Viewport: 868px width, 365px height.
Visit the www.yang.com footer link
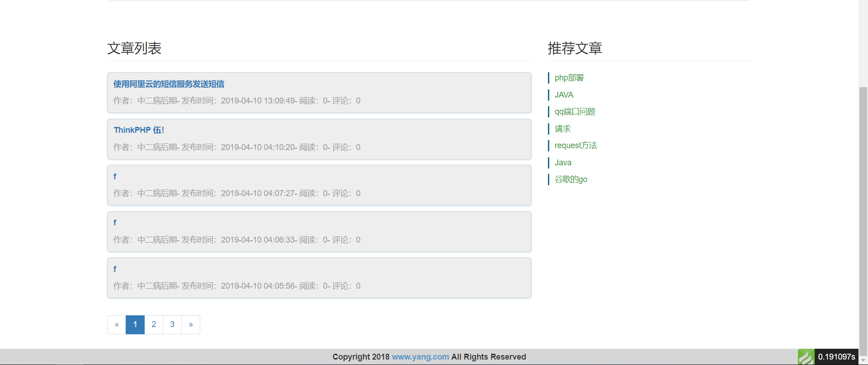[420, 357]
